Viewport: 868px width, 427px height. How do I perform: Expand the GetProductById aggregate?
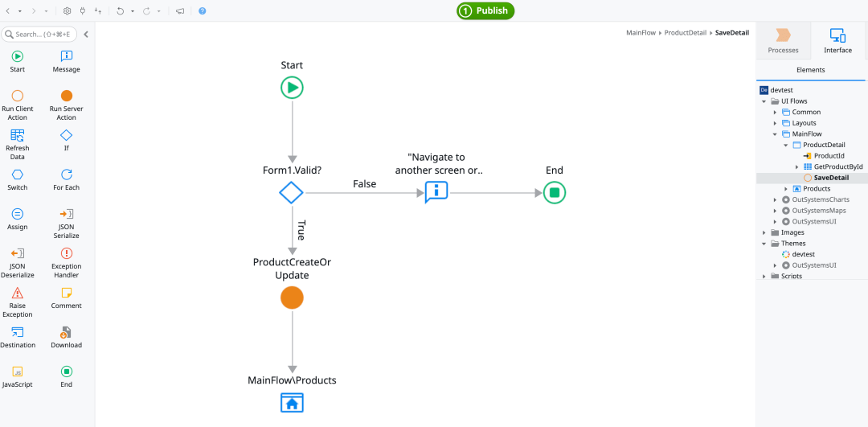tap(797, 166)
